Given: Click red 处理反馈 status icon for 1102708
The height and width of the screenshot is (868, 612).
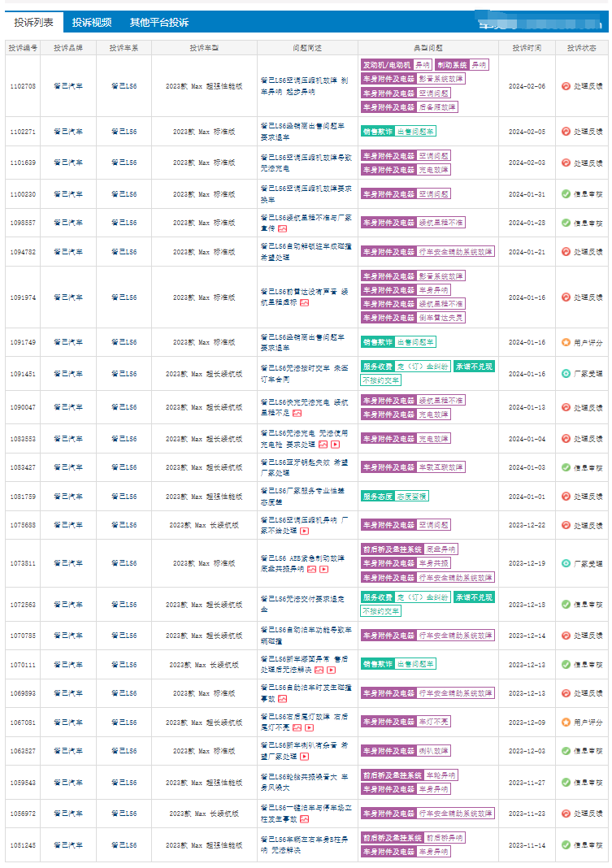Looking at the screenshot, I should [566, 86].
